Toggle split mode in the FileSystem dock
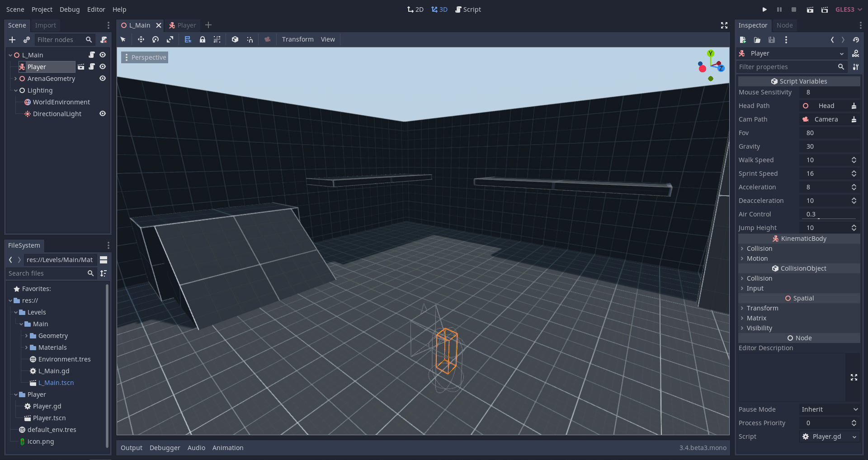This screenshot has width=868, height=460. pos(104,260)
